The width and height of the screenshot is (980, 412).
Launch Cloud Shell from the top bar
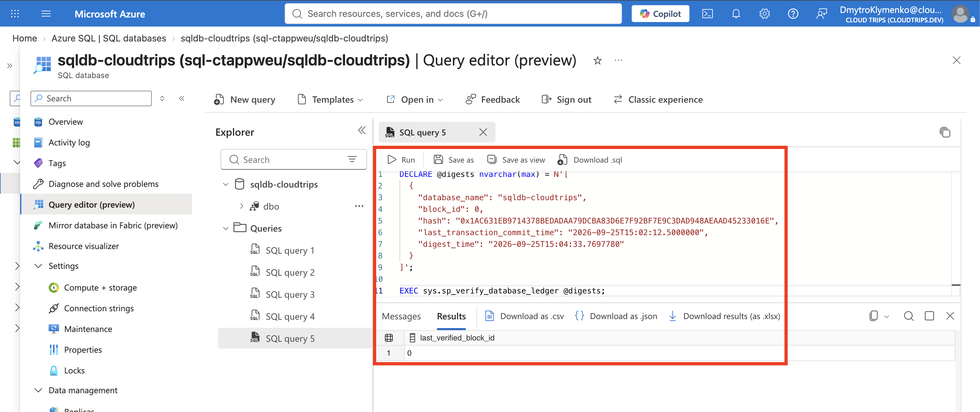[707, 14]
